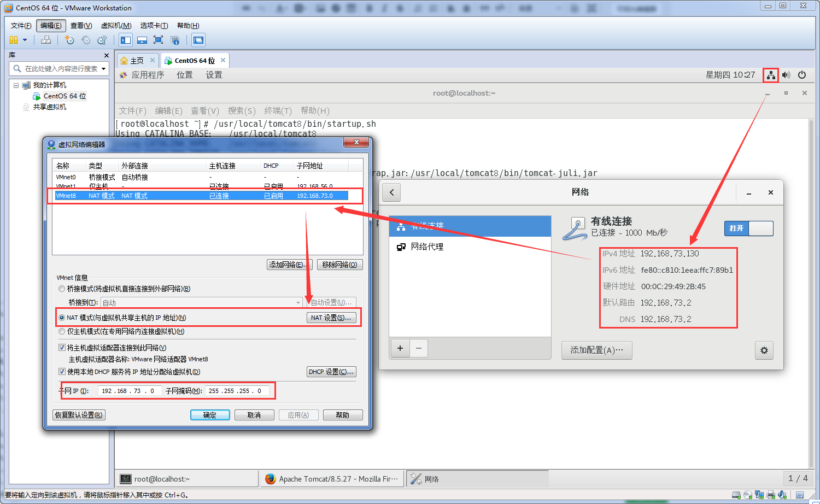
Task: Select 共享虚拟机 in library tree
Action: pyautogui.click(x=50, y=107)
